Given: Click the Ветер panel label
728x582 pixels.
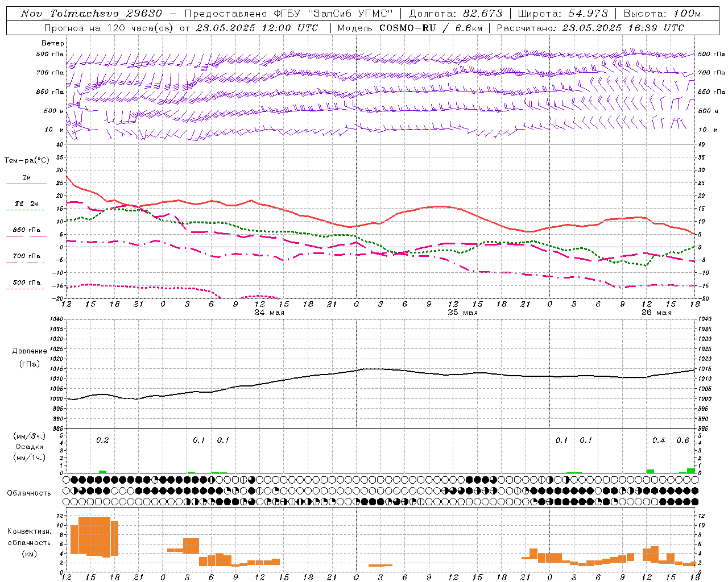Looking at the screenshot, I should [x=53, y=43].
